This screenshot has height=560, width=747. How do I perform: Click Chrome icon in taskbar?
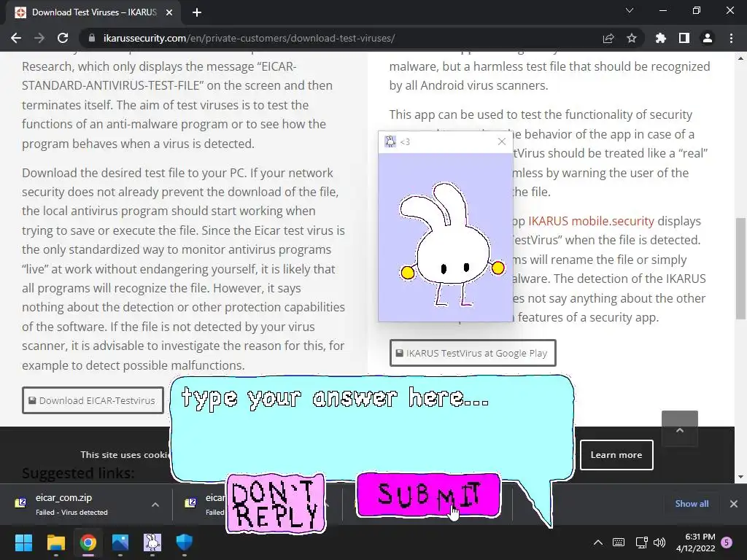88,542
